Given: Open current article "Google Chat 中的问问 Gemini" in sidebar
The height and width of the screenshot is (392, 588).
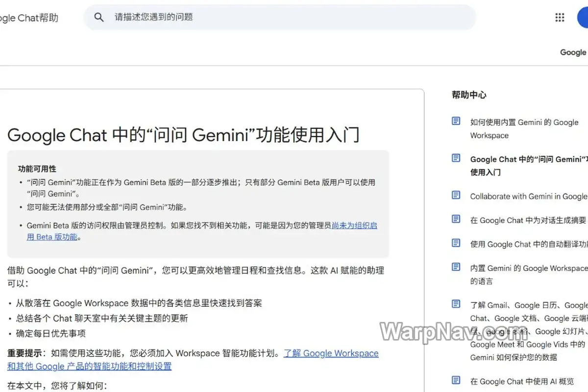Looking at the screenshot, I should pyautogui.click(x=529, y=166).
